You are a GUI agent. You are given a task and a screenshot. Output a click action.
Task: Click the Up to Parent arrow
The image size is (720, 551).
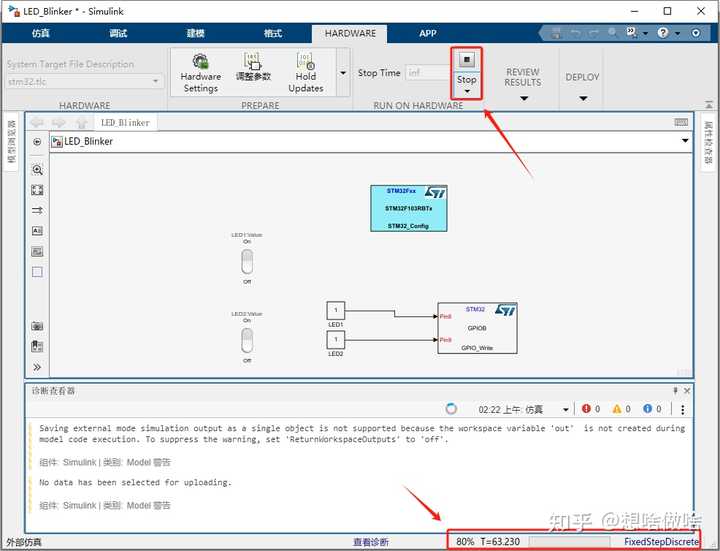pos(81,123)
